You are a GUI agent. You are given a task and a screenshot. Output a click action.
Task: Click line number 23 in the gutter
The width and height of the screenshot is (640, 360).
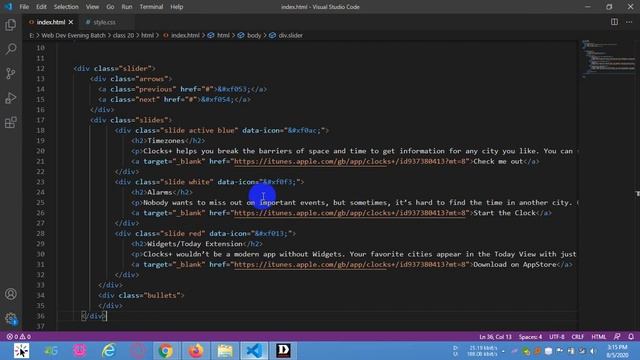[40, 182]
